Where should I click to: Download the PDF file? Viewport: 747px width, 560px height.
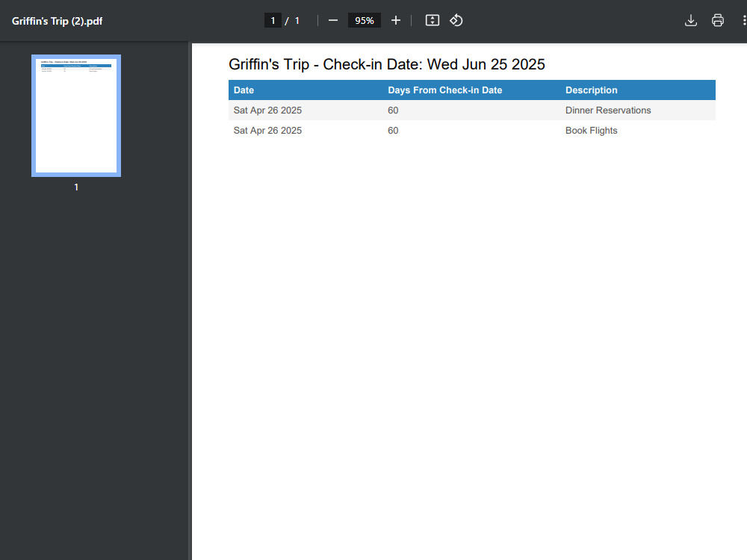(691, 20)
